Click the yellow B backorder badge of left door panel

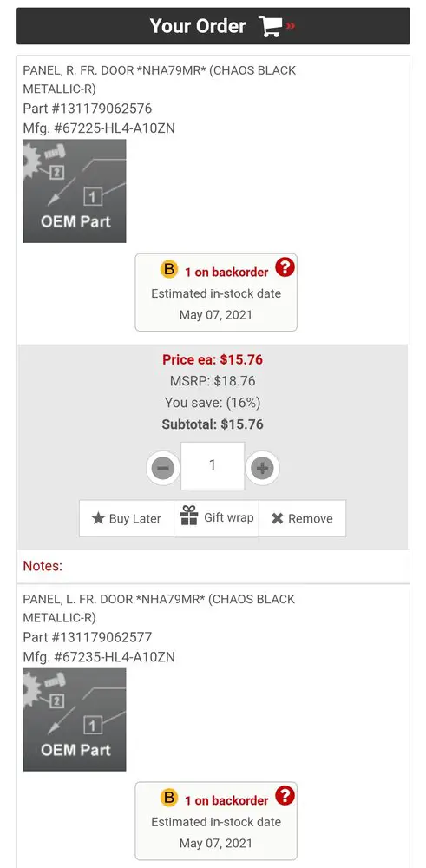click(x=169, y=799)
